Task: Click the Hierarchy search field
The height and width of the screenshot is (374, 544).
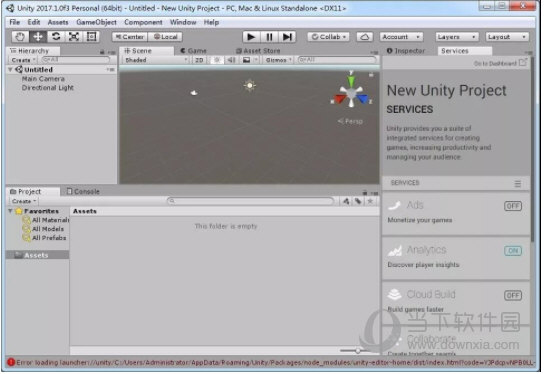Action: point(76,60)
